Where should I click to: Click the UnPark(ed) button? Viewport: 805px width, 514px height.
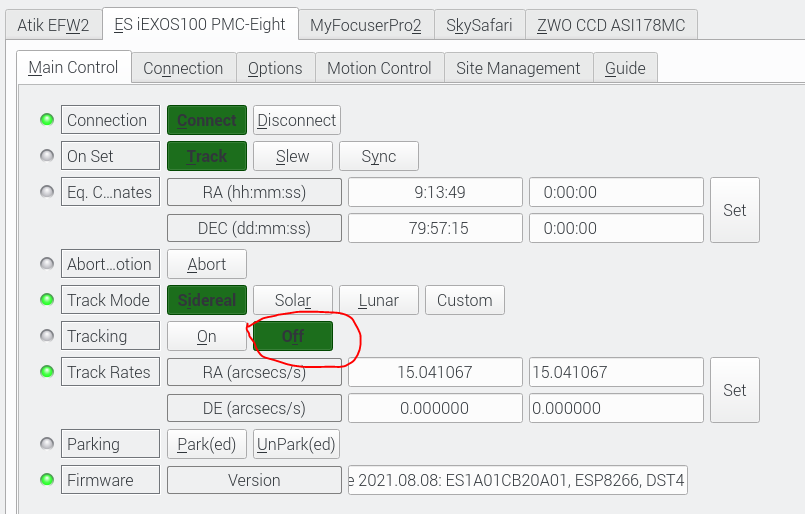[x=296, y=444]
